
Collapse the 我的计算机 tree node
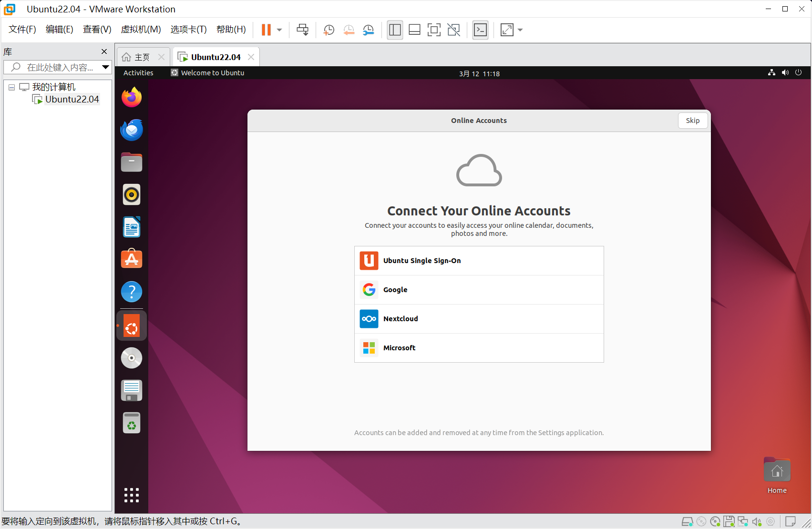[11, 87]
